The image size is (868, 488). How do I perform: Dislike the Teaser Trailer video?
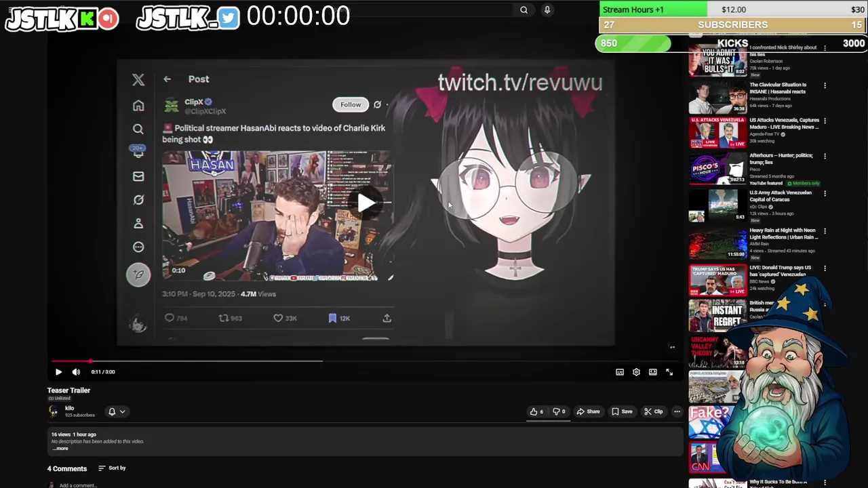tap(559, 411)
